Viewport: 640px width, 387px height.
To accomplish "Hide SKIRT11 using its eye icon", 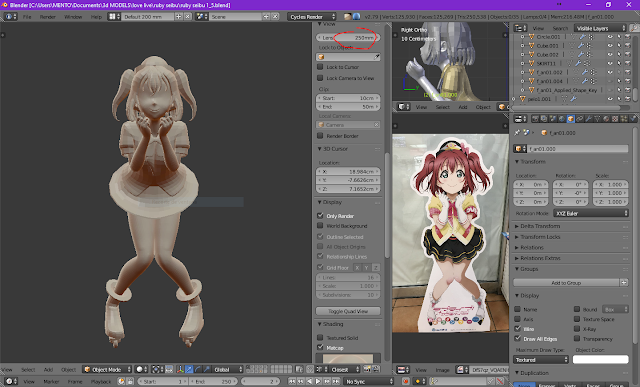I will pos(610,63).
